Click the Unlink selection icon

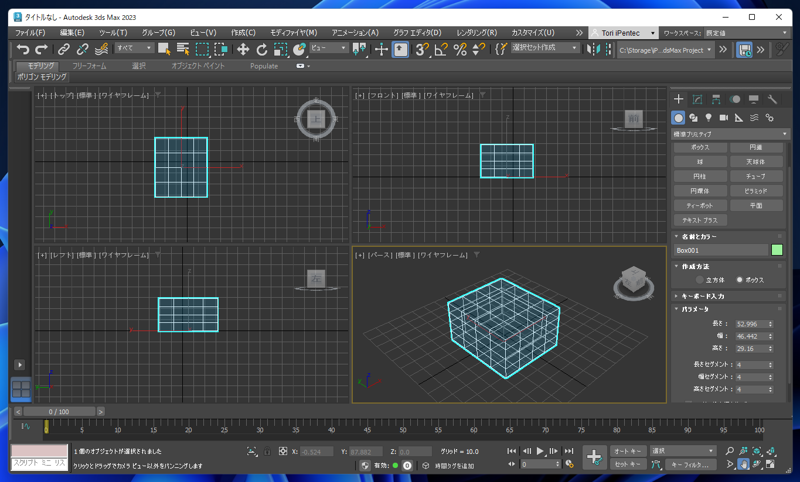click(82, 49)
